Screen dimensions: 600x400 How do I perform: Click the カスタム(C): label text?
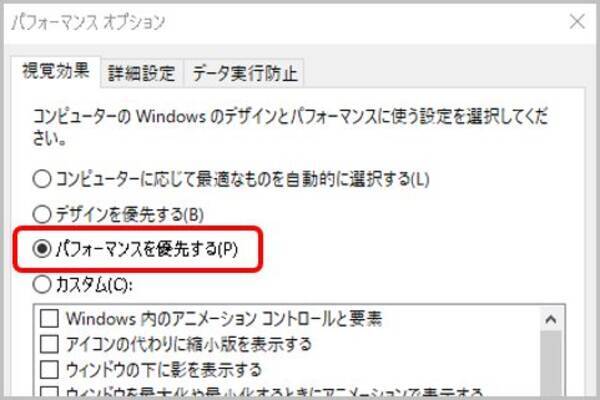94,285
